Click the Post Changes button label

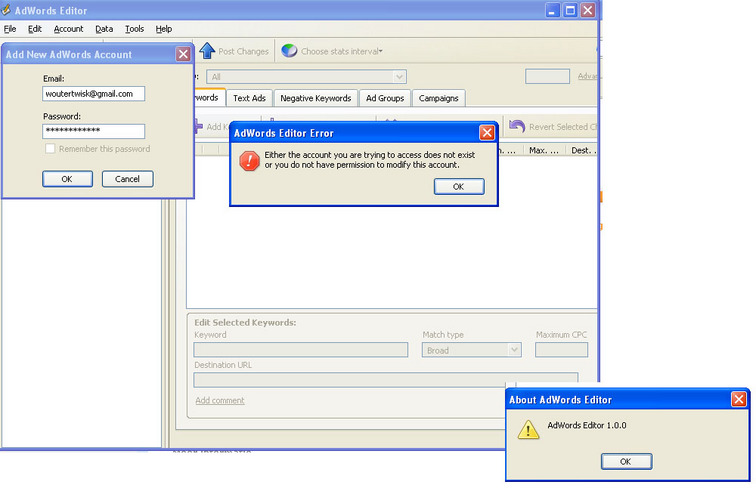(243, 51)
